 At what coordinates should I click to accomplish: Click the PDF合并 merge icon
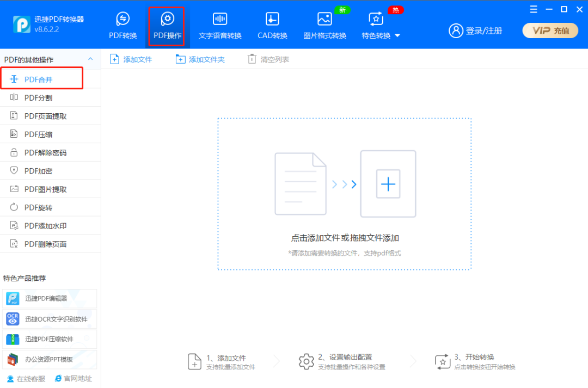(14, 79)
